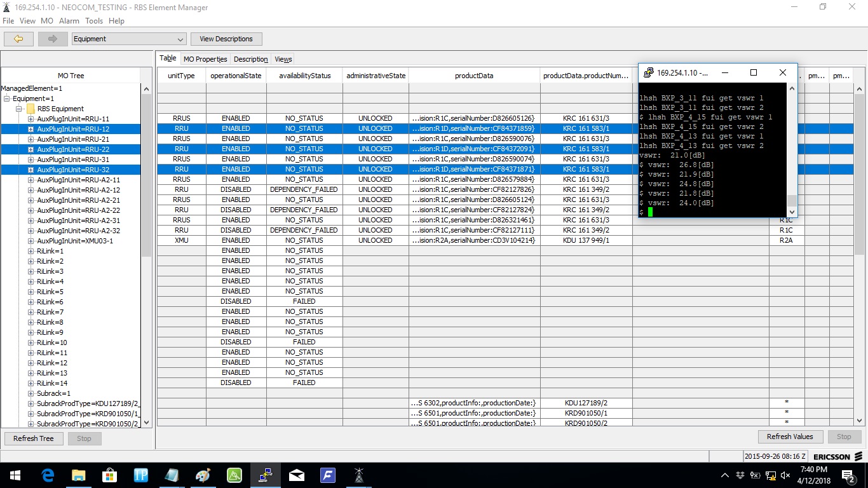Open the Help menu
The width and height of the screenshot is (868, 488).
coord(116,21)
